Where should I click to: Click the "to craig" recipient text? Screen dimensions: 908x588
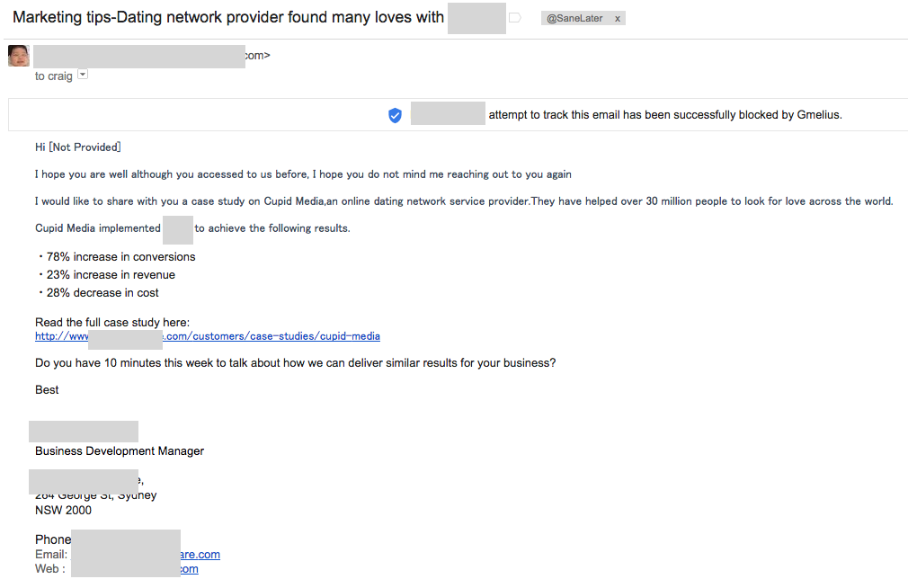[x=53, y=76]
